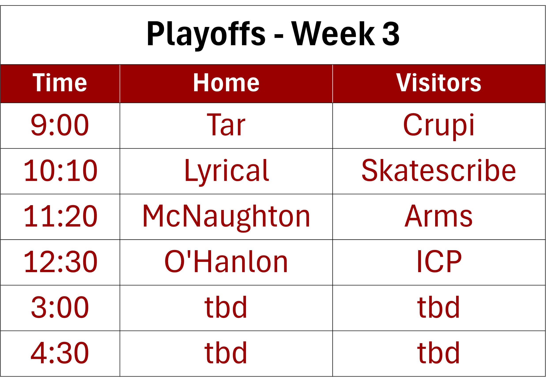This screenshot has height=392, width=546.
Task: Select the Crupi visitors cell
Action: tap(439, 125)
